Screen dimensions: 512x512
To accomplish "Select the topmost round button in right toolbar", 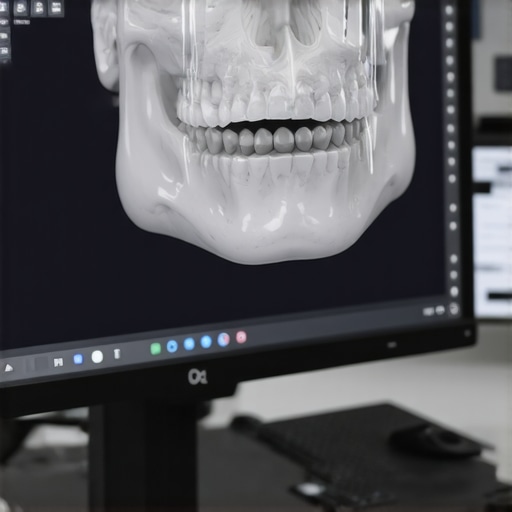I will click(x=449, y=10).
